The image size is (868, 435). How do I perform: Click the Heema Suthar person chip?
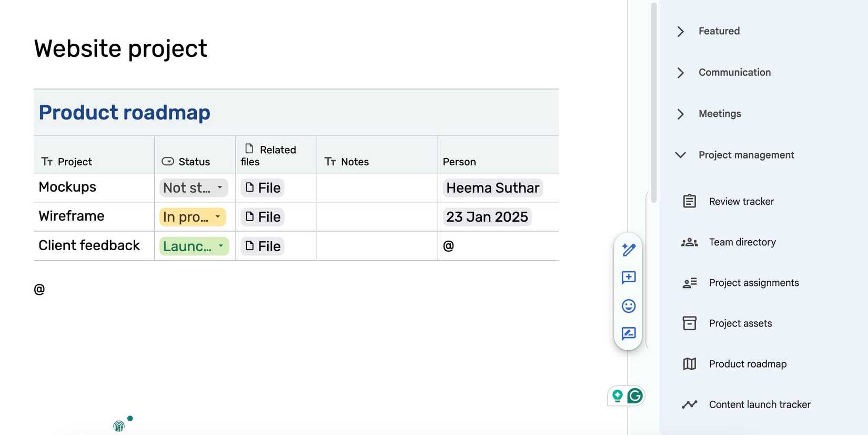point(492,188)
